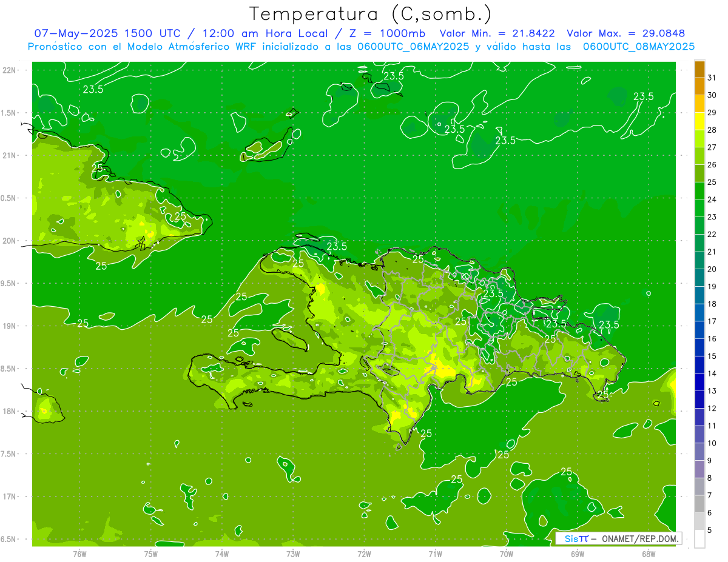728x562 pixels.
Task: Click the color scale label '31'
Action: (x=712, y=78)
